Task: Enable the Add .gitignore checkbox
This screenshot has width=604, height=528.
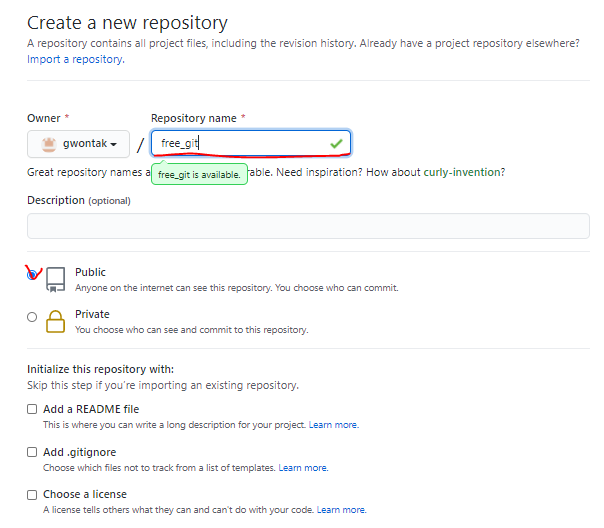Action: [x=32, y=452]
